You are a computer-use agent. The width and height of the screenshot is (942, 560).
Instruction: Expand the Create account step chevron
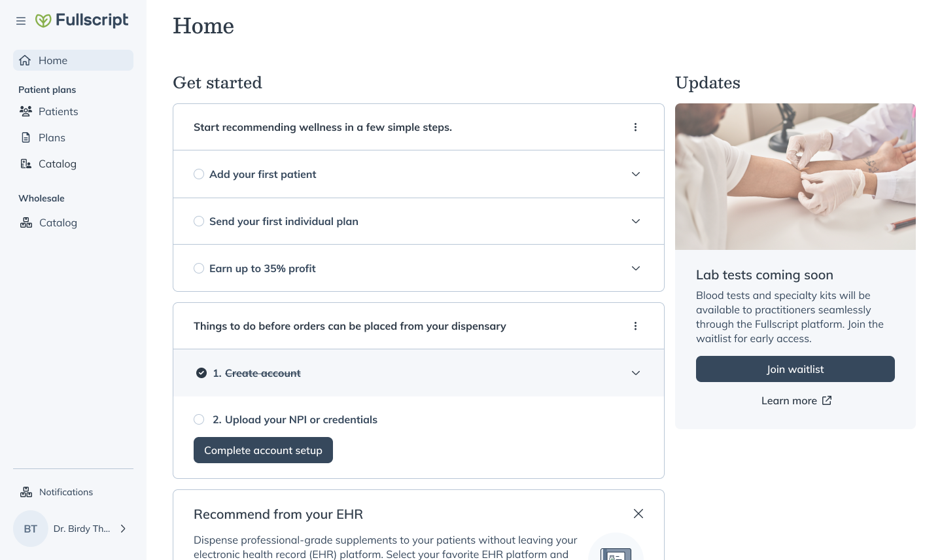[x=636, y=373]
